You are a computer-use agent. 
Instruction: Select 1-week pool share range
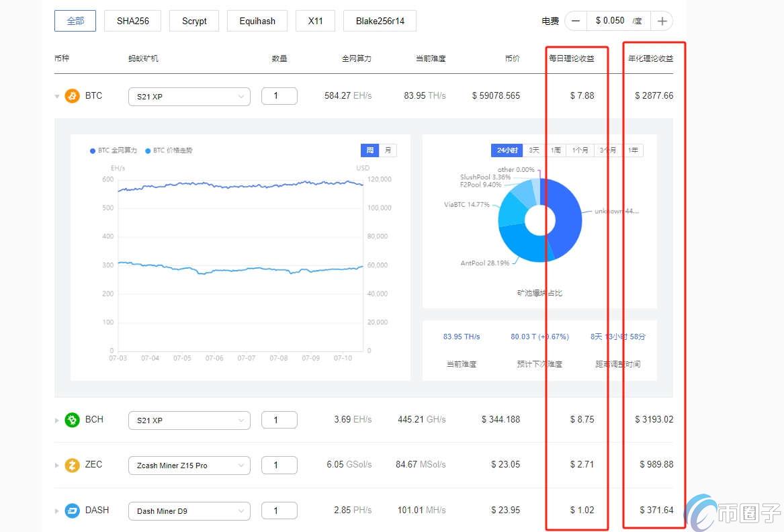556,150
